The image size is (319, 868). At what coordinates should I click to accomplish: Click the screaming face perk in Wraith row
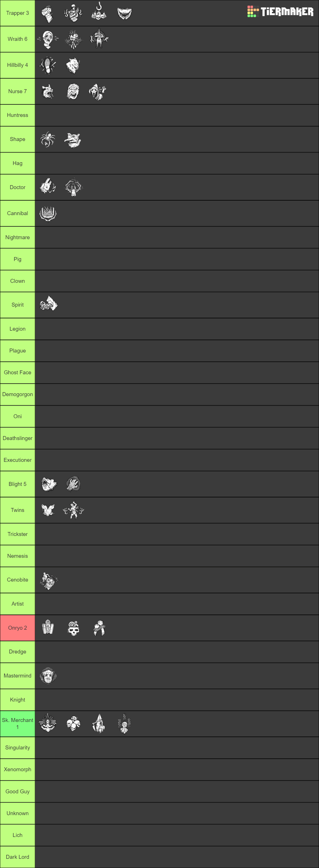[x=48, y=39]
